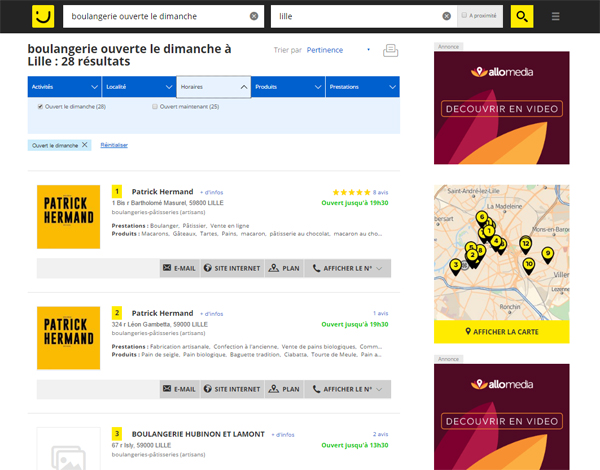The height and width of the screenshot is (470, 600).
Task: Expand AFFICHER LE N° for result 1
Action: pos(347,268)
